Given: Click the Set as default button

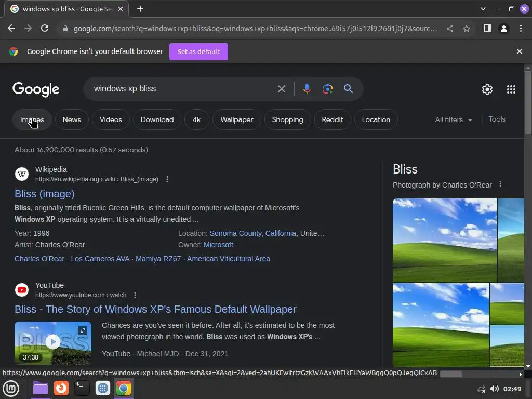Looking at the screenshot, I should click(x=199, y=51).
